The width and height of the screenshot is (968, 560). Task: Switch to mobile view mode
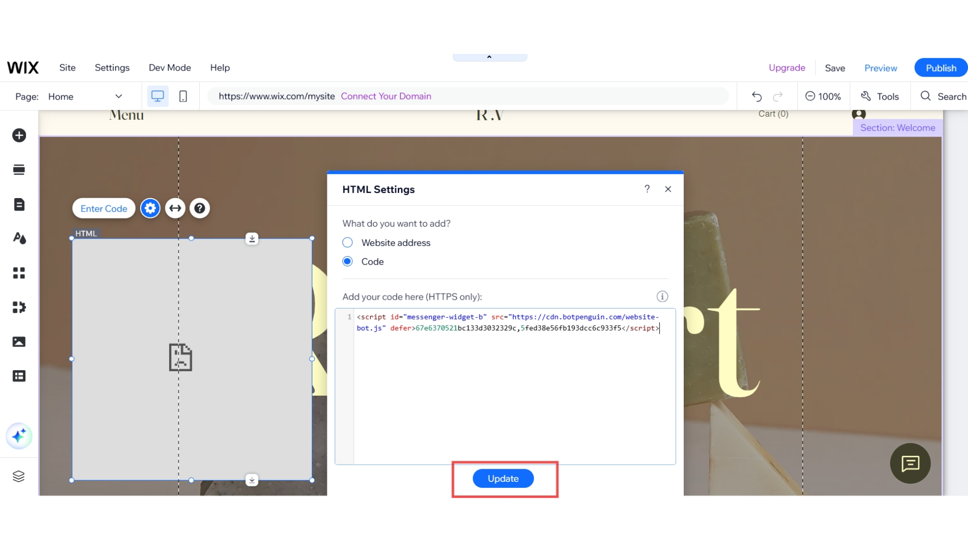tap(183, 96)
